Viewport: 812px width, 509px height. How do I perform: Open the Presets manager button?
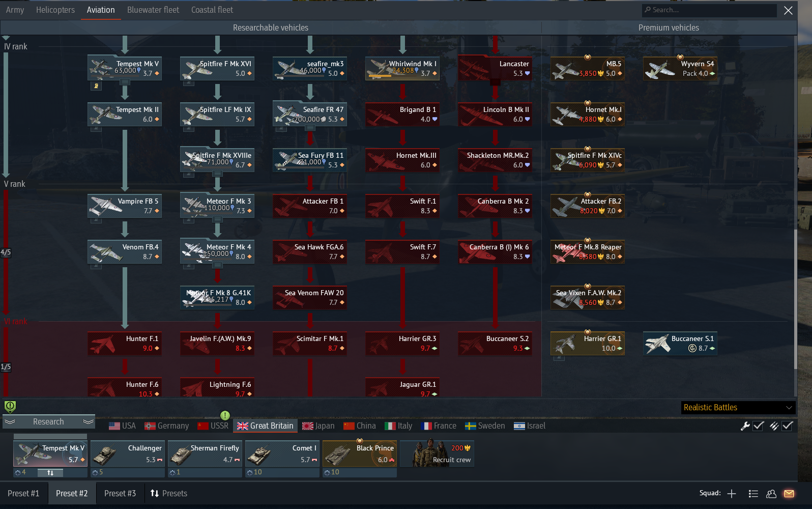pos(169,494)
